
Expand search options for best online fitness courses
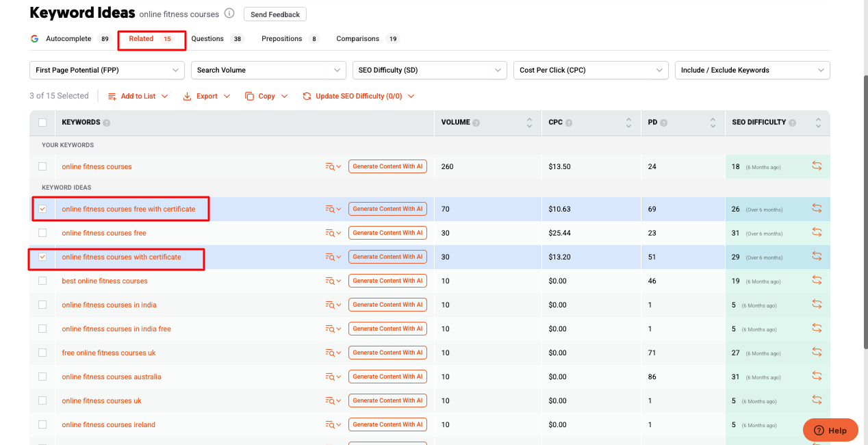pos(333,281)
